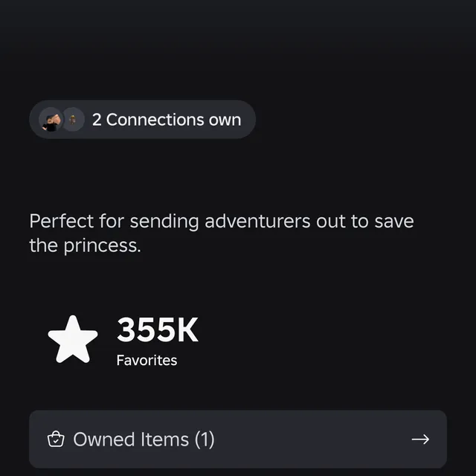Screen dimensions: 476x476
Task: Click the right arrow on Owned Items
Action: [420, 440]
